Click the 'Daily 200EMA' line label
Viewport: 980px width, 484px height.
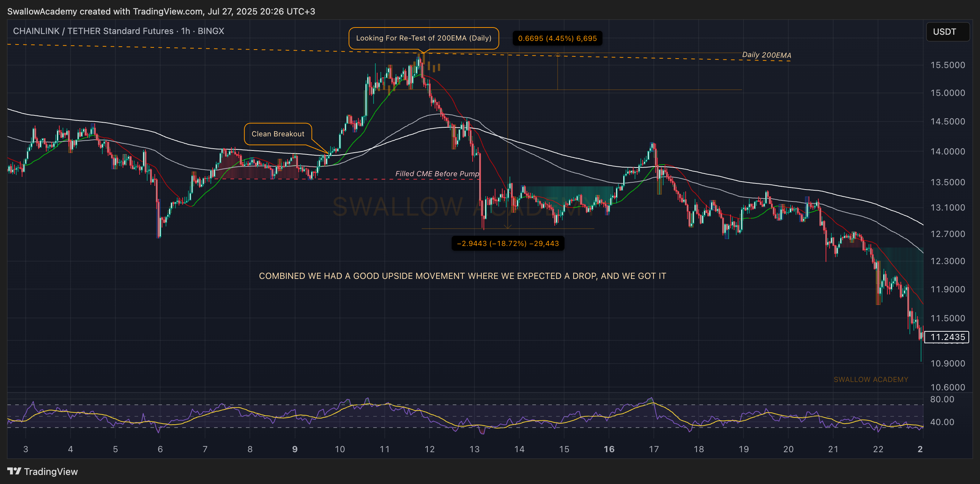coord(766,55)
